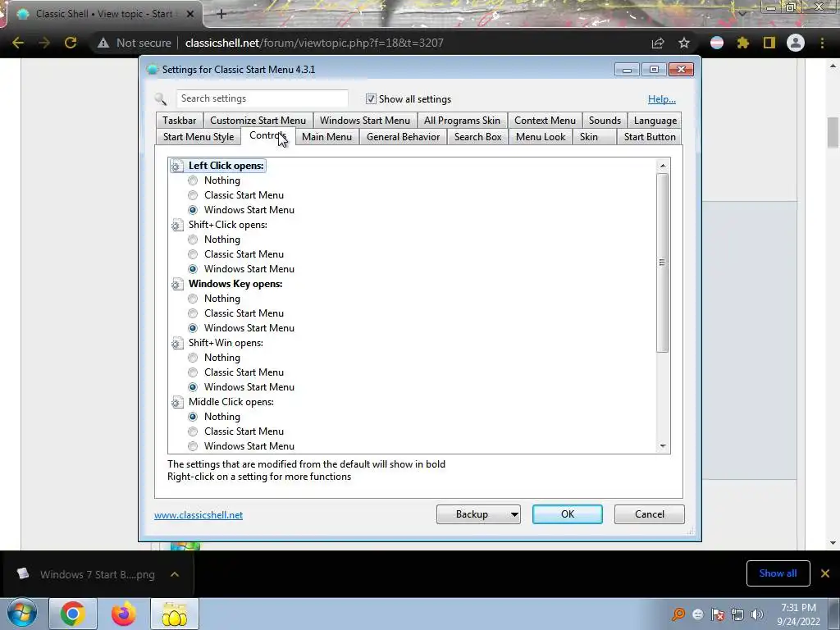840x630 pixels.
Task: Open the Windows Start orb
Action: click(x=22, y=614)
